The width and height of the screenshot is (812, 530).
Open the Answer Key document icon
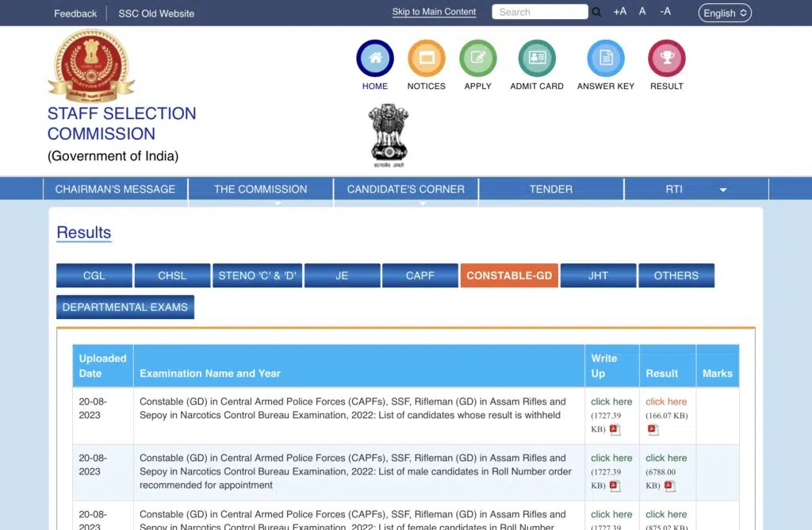606,58
